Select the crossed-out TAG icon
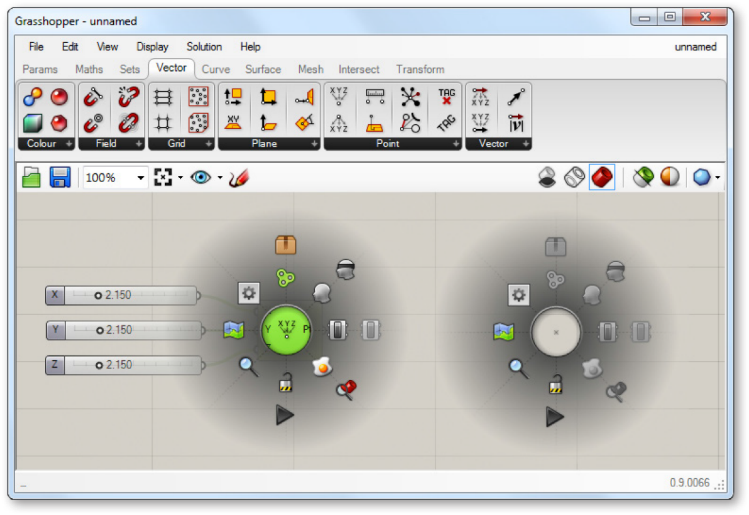The height and width of the screenshot is (515, 749). tap(447, 97)
